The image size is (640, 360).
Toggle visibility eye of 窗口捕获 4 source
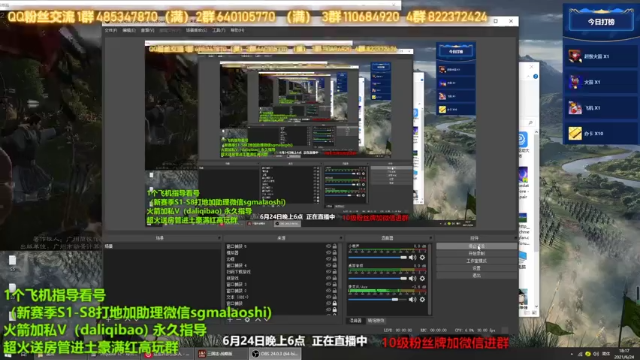pyautogui.click(x=328, y=265)
